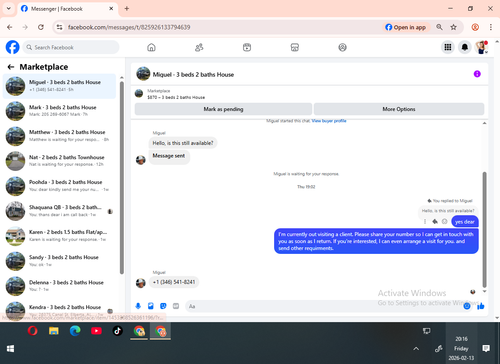
Task: Click the browser address bar URL
Action: pyautogui.click(x=129, y=27)
